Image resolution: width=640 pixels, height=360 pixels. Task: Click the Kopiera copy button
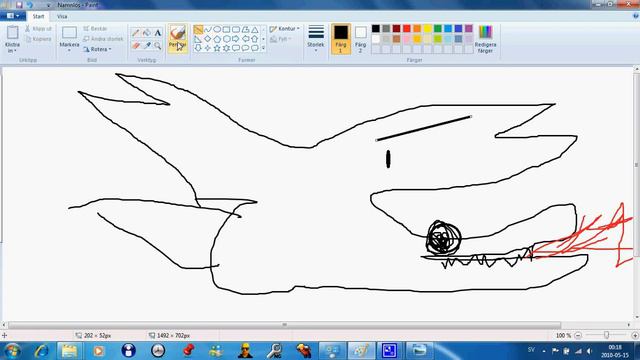(x=38, y=39)
